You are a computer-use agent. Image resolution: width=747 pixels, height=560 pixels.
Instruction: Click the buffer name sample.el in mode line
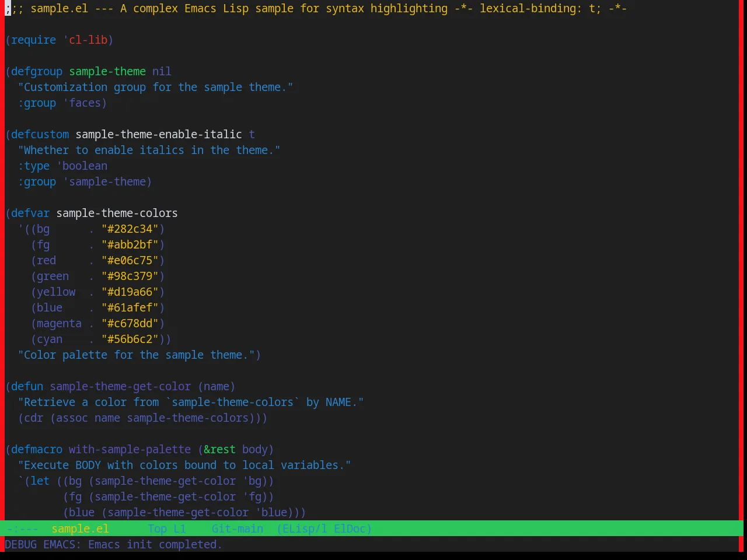[80, 528]
